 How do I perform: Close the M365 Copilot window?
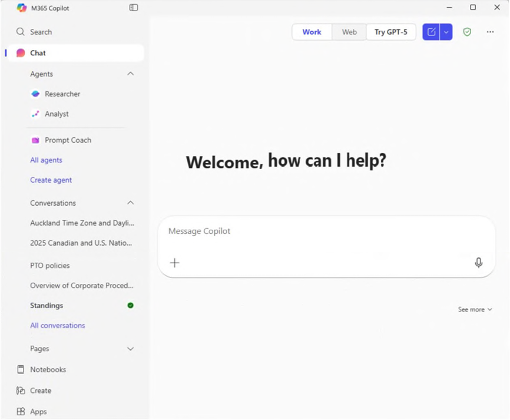[x=497, y=7]
